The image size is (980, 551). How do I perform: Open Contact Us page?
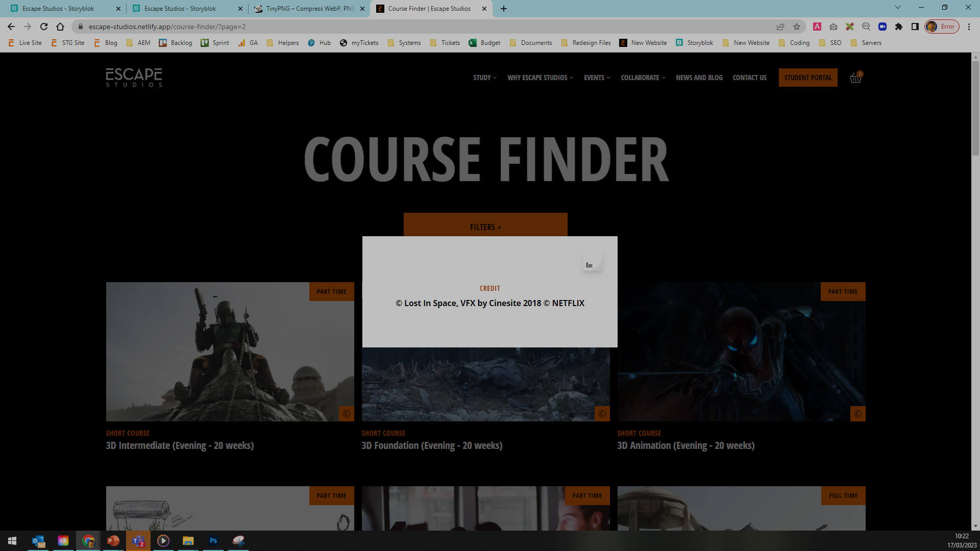click(x=749, y=78)
